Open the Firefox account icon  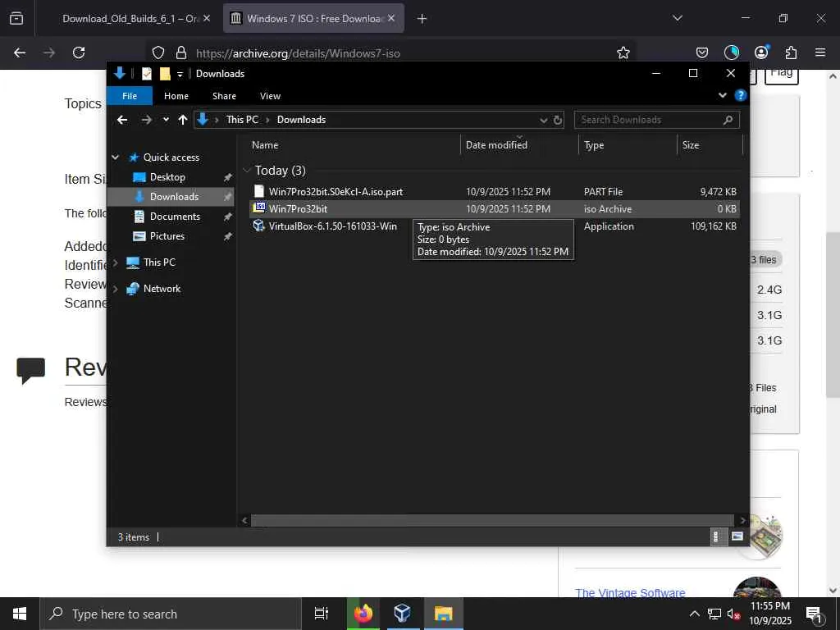pos(760,52)
